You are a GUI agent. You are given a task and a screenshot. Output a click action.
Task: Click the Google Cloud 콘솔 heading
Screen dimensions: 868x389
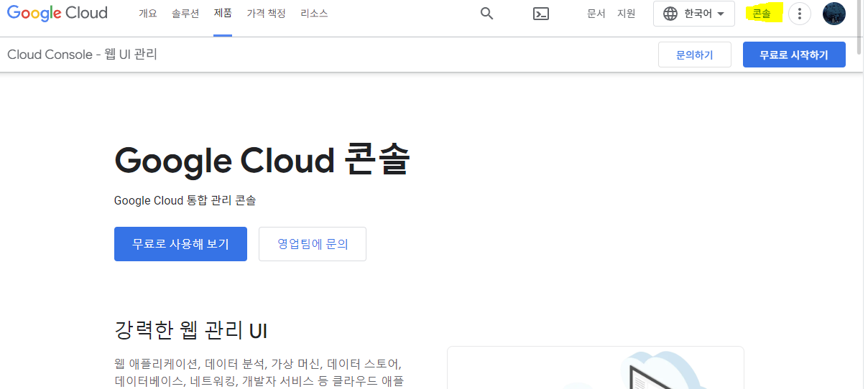click(x=262, y=159)
